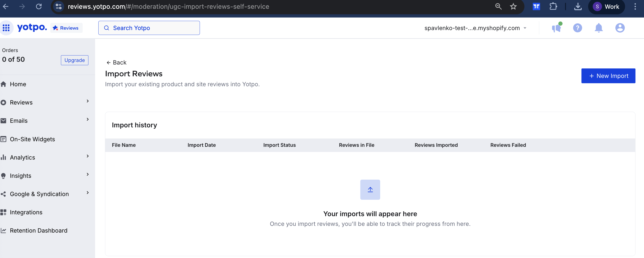644x258 pixels.
Task: Click the Emails envelope icon
Action: 3,121
